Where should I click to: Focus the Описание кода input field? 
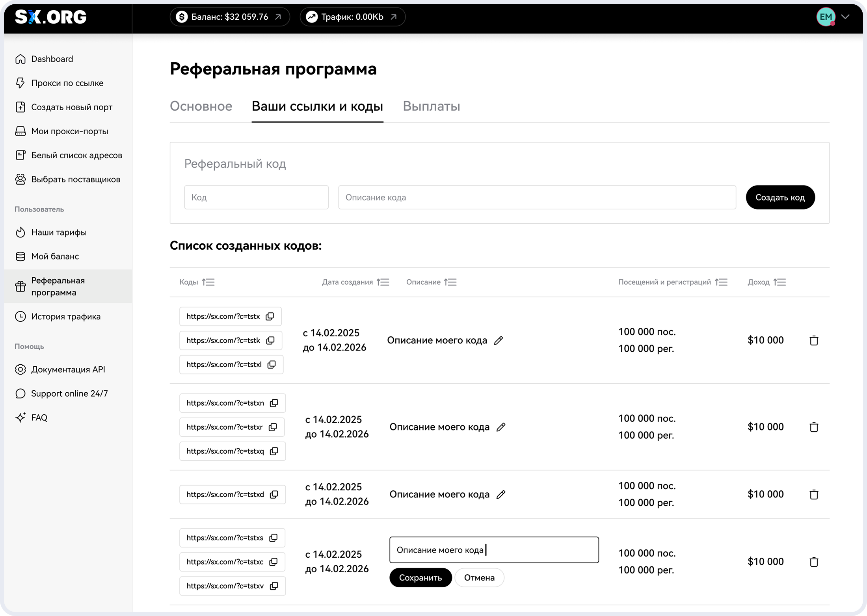[537, 197]
